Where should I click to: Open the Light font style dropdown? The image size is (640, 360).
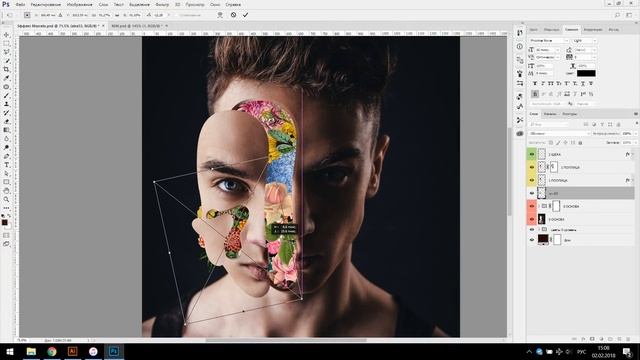pyautogui.click(x=584, y=41)
